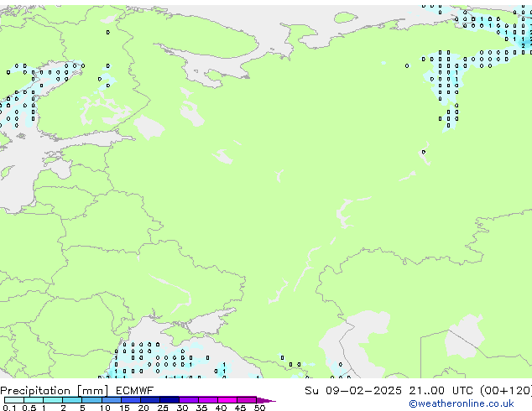Viewport: 532px width, 411px height.
Task: Click the '25' legend scale label
Action: (x=163, y=408)
